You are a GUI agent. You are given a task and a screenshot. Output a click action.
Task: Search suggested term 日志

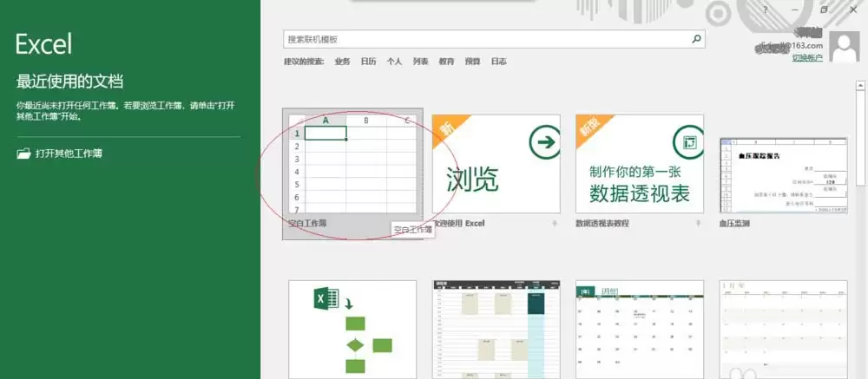click(x=499, y=62)
